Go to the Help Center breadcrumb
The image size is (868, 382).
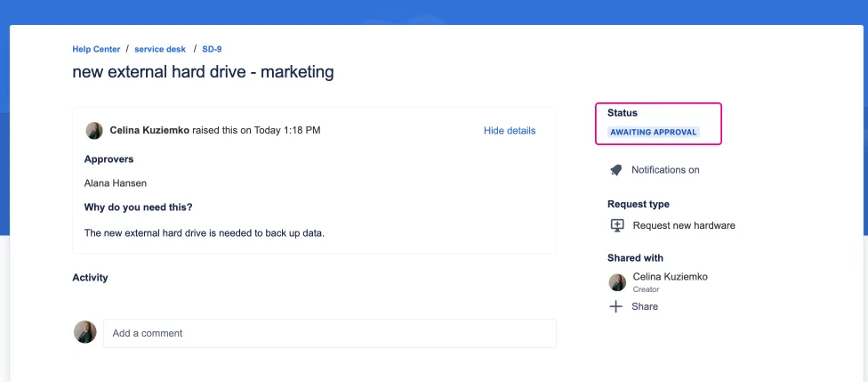pos(96,49)
